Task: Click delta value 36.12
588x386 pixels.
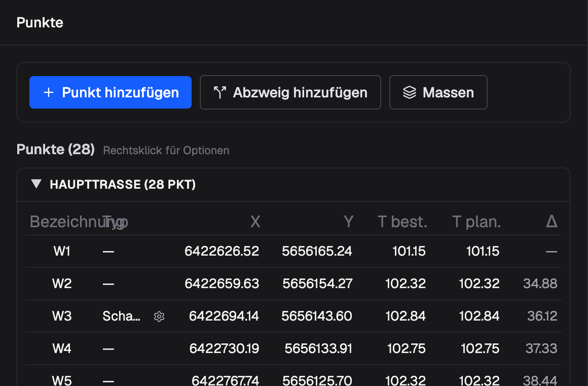Action: 542,316
